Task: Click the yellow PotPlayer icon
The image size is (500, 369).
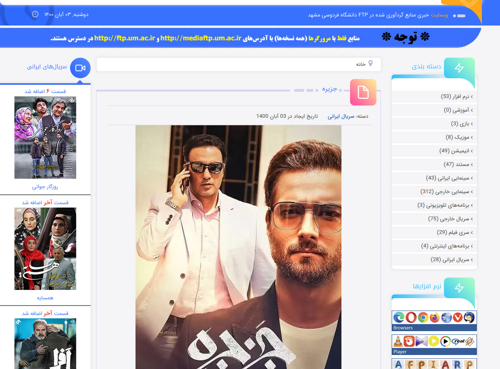Action: 433,341
